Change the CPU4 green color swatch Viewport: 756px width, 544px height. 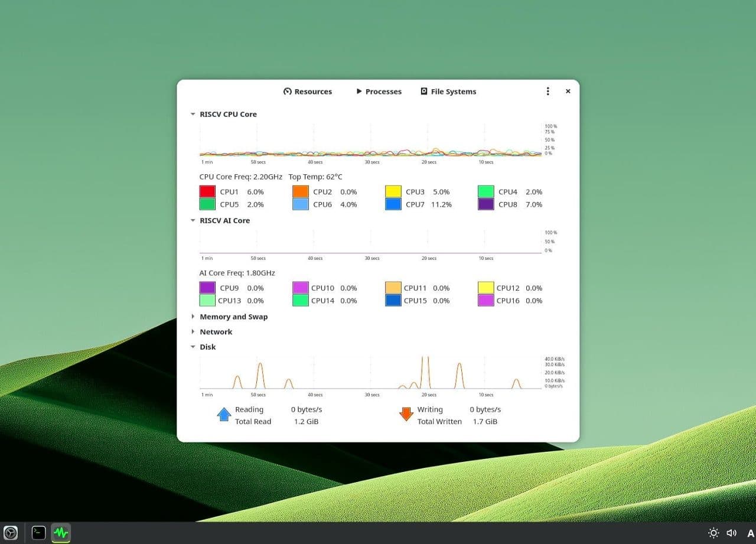point(486,192)
